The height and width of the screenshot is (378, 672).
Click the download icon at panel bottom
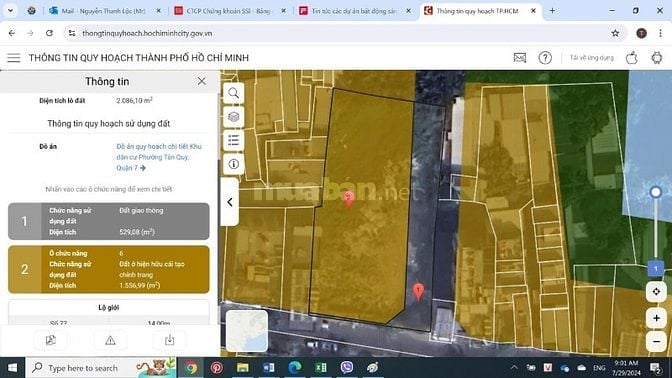(x=170, y=340)
